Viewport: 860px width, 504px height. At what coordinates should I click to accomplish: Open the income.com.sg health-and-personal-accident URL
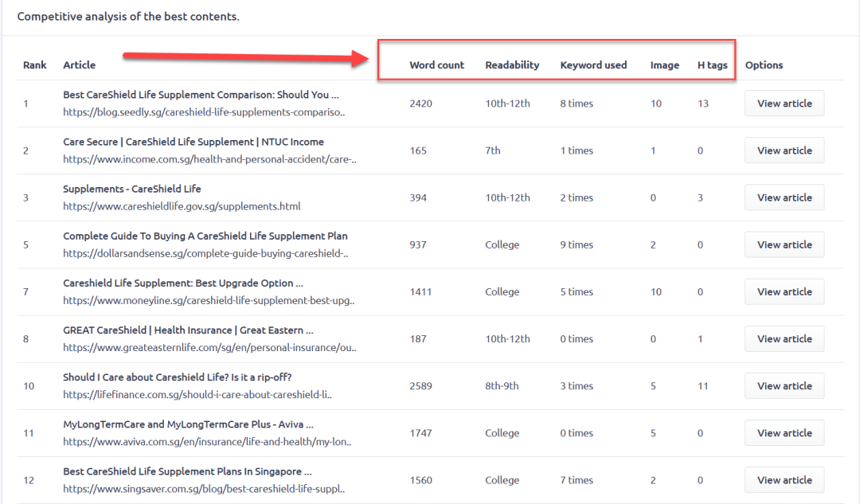pos(209,159)
